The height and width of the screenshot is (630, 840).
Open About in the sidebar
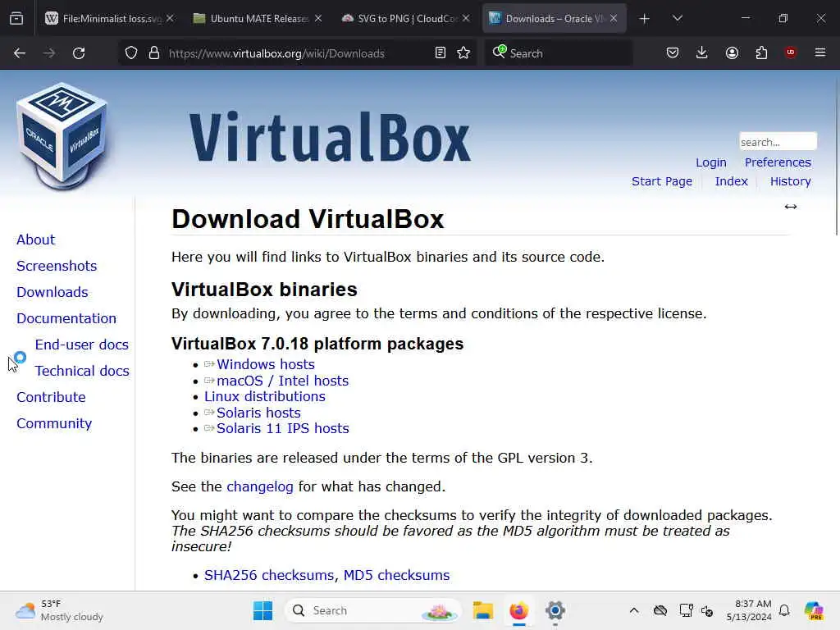(36, 240)
